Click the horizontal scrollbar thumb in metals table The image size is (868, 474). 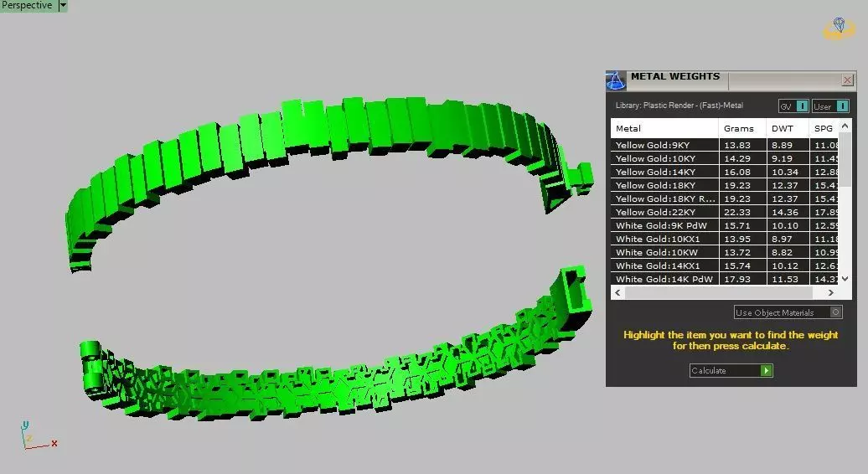(719, 292)
